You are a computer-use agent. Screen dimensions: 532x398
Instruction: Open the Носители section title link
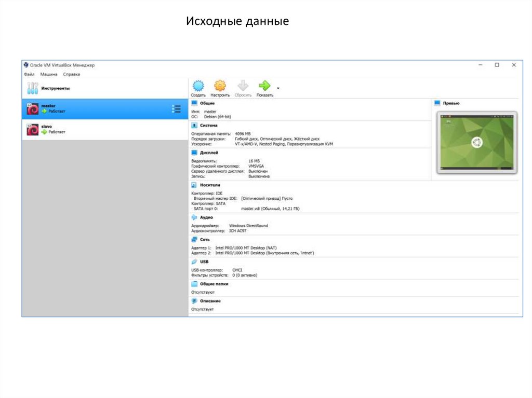(210, 185)
